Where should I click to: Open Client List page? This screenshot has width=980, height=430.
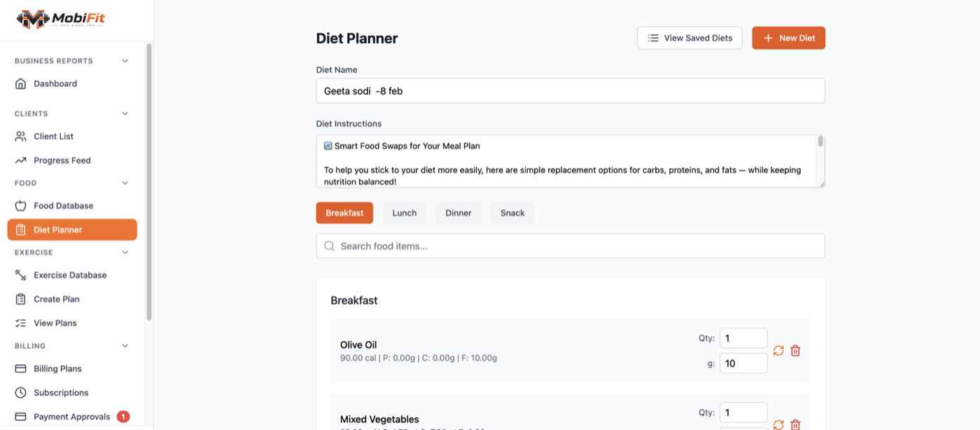(x=72, y=136)
